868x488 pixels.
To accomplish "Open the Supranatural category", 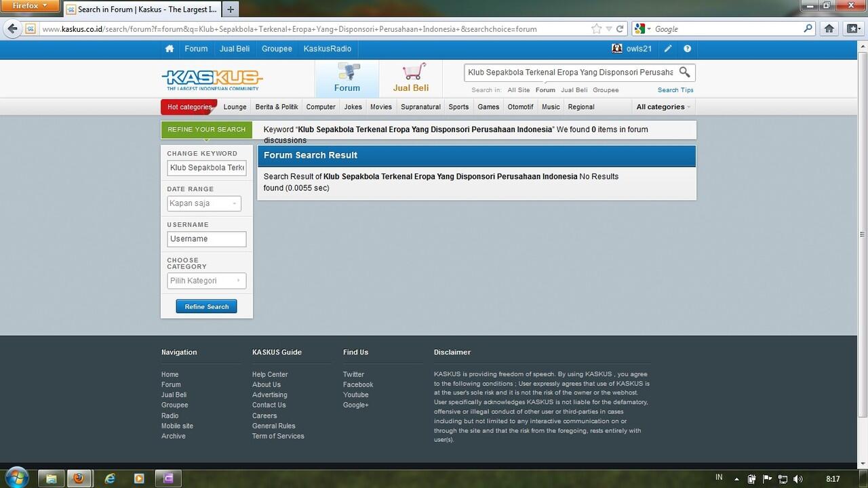I will (420, 106).
